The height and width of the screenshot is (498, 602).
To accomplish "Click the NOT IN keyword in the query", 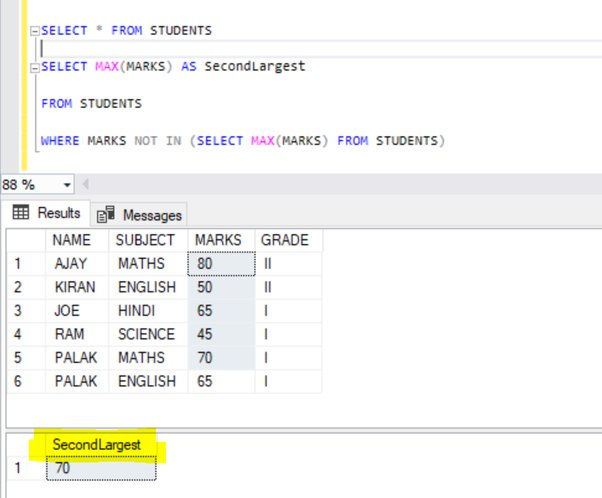I will (x=158, y=141).
